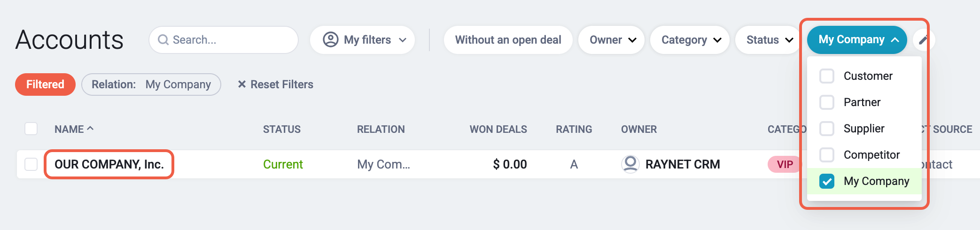Open the My filters menu
The height and width of the screenshot is (230, 980).
tap(362, 40)
